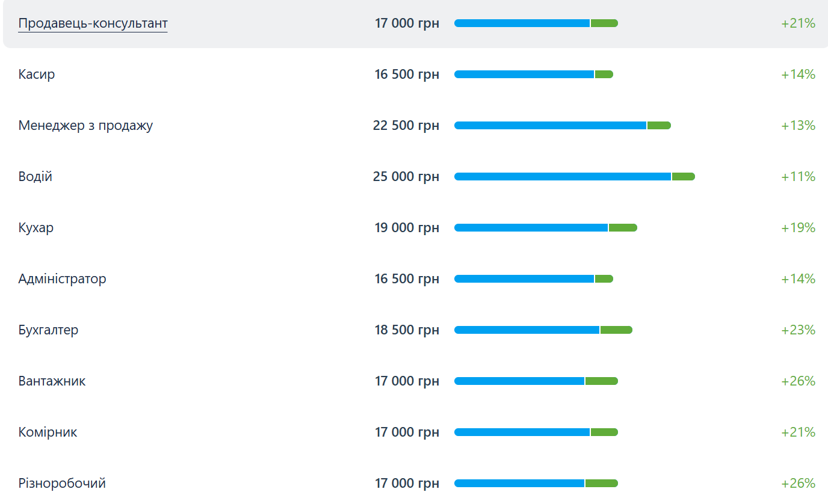This screenshot has width=828, height=504.
Task: Select Комірник in the list
Action: pos(48,432)
